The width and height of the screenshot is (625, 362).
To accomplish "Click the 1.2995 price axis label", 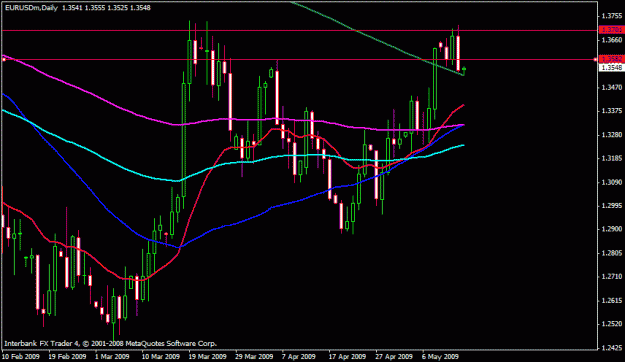I will pyautogui.click(x=611, y=206).
